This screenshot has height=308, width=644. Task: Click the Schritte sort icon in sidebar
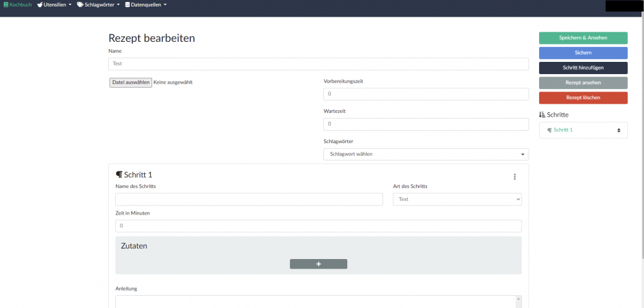pyautogui.click(x=542, y=115)
